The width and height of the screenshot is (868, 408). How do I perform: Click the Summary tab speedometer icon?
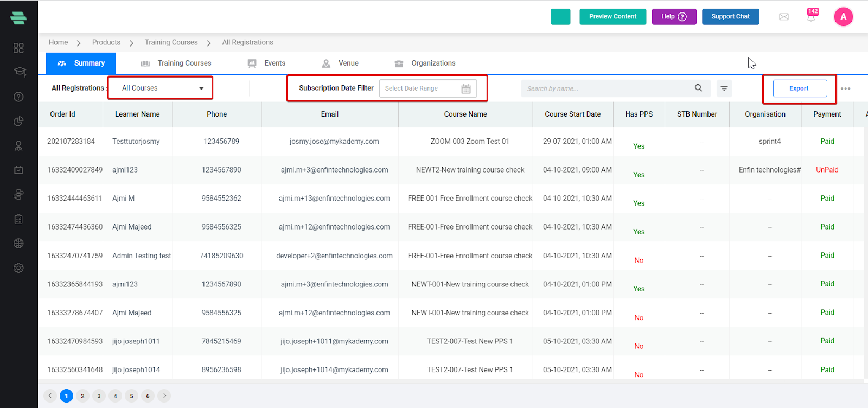click(62, 63)
